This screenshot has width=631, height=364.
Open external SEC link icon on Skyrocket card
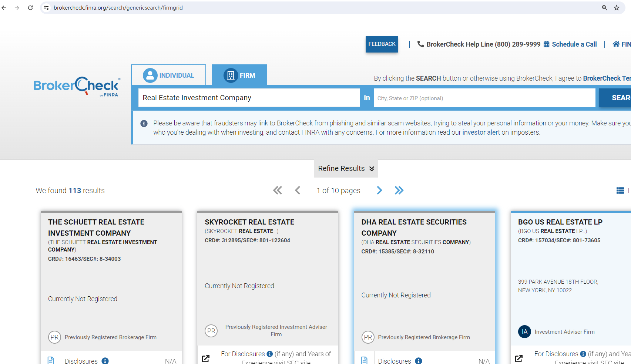coord(206,358)
